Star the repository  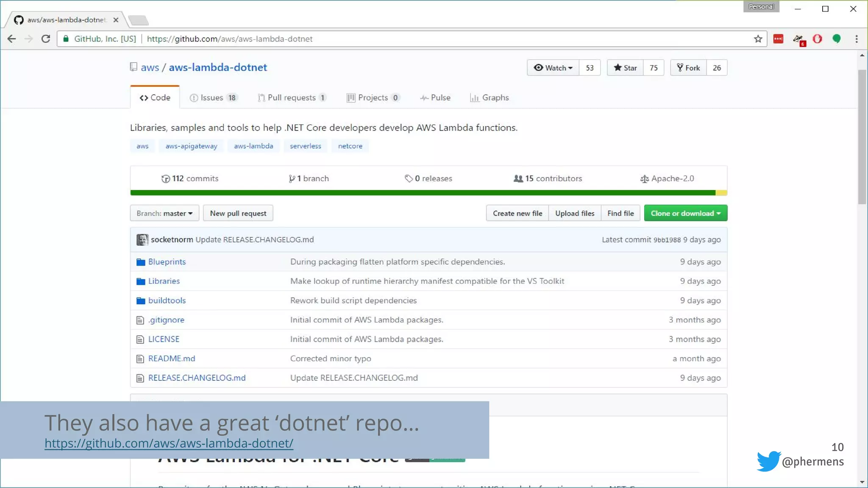click(x=625, y=68)
